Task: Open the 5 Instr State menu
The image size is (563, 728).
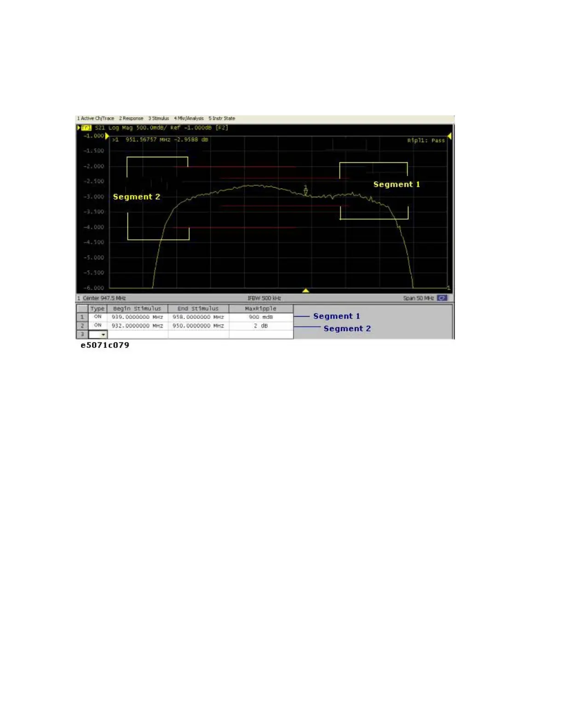Action: [222, 119]
